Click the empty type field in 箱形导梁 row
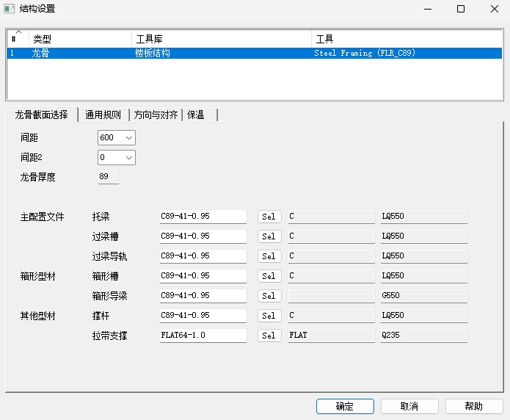Screen dimensions: 510x420 pyautogui.click(x=332, y=296)
